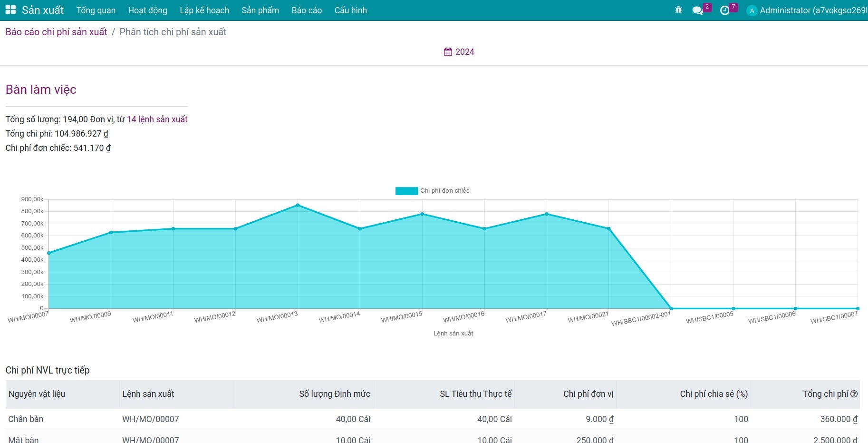The width and height of the screenshot is (868, 443).
Task: Click the chart point at WH/SBC1/00002-001
Action: pyautogui.click(x=671, y=309)
